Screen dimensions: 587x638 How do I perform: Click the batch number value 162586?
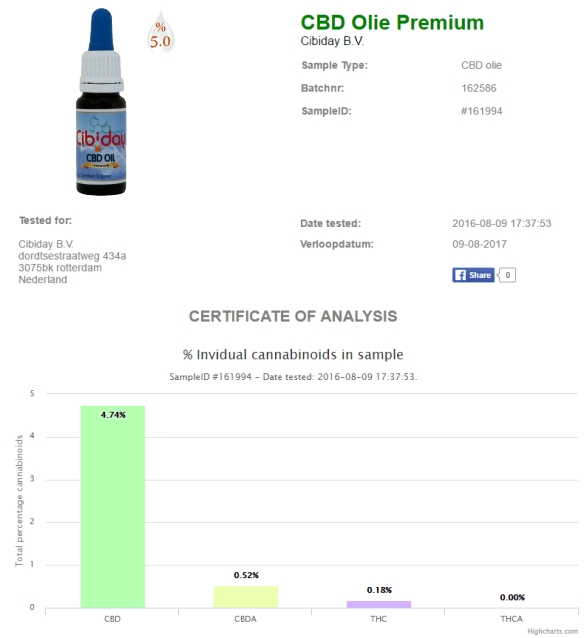pyautogui.click(x=479, y=88)
